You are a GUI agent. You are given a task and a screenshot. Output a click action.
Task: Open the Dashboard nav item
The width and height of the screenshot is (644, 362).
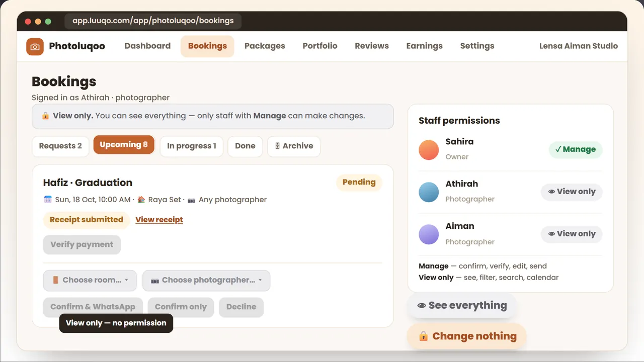pyautogui.click(x=147, y=46)
